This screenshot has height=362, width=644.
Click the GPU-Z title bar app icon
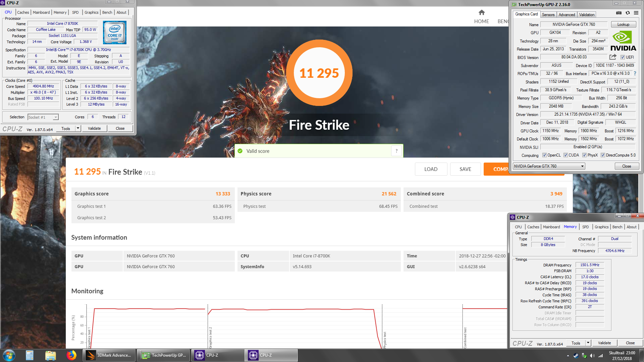click(x=514, y=5)
